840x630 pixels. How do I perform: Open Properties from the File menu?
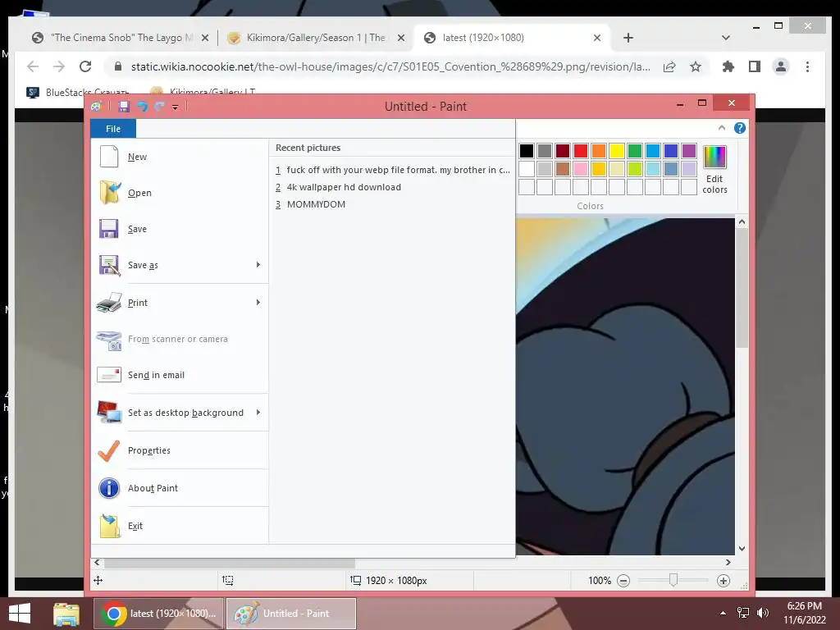click(x=180, y=450)
